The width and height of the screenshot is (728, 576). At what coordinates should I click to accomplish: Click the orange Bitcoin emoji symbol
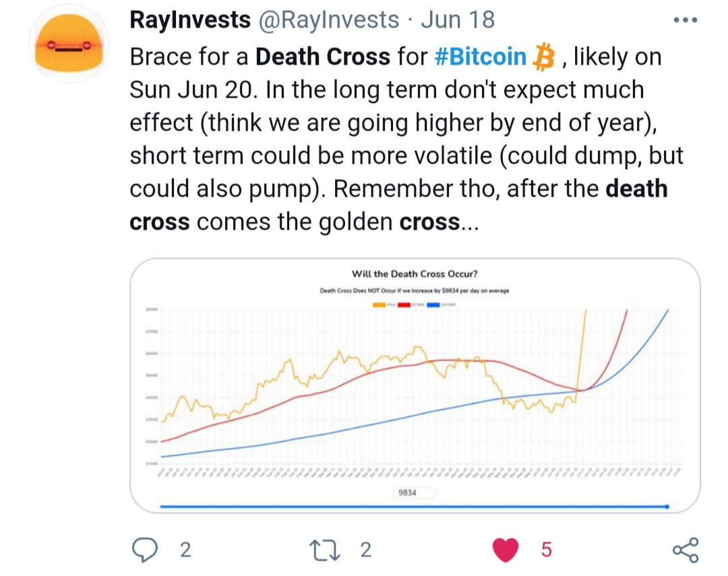(x=544, y=57)
